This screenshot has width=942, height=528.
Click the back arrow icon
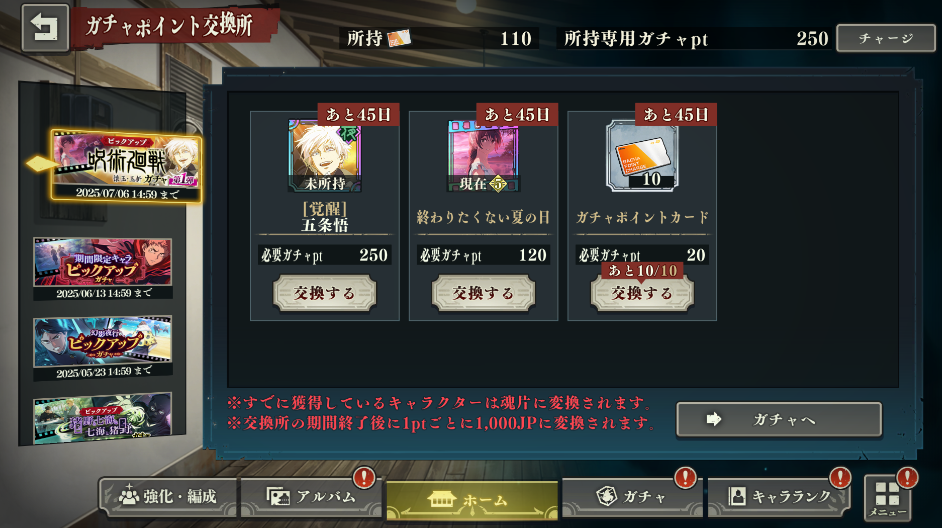pyautogui.click(x=45, y=28)
